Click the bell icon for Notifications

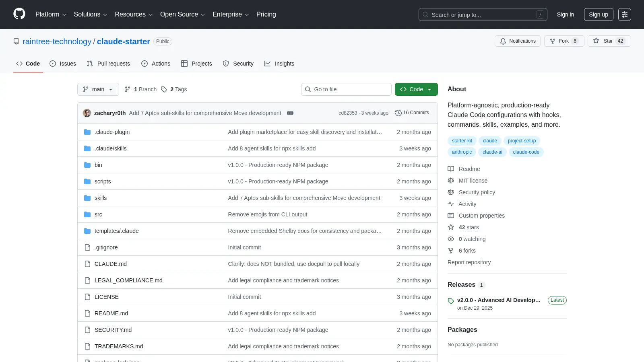(503, 41)
